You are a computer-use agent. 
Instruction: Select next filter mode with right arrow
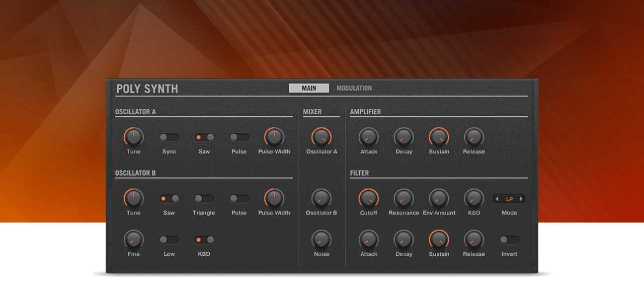[x=521, y=199]
